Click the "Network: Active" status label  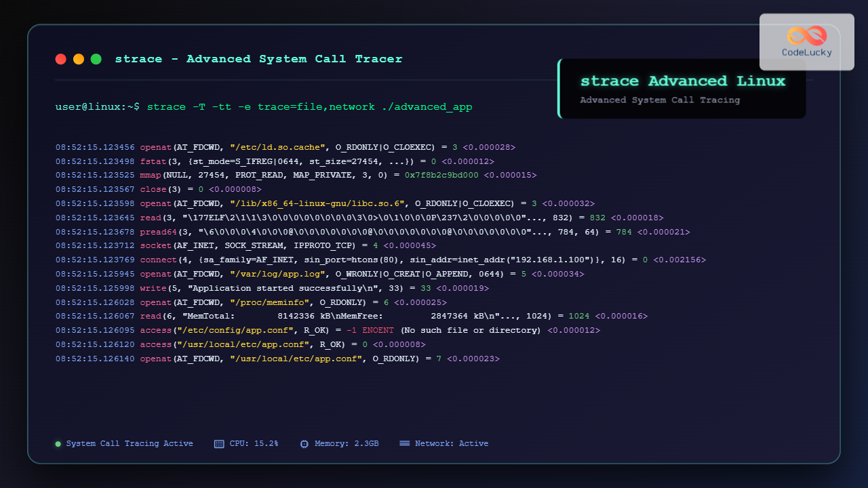coord(452,444)
